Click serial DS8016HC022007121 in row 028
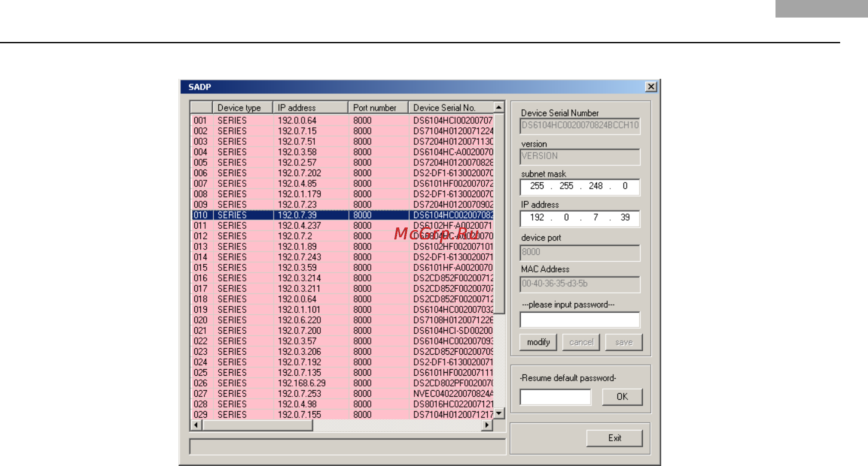Image resolution: width=868 pixels, height=466 pixels. coord(453,404)
